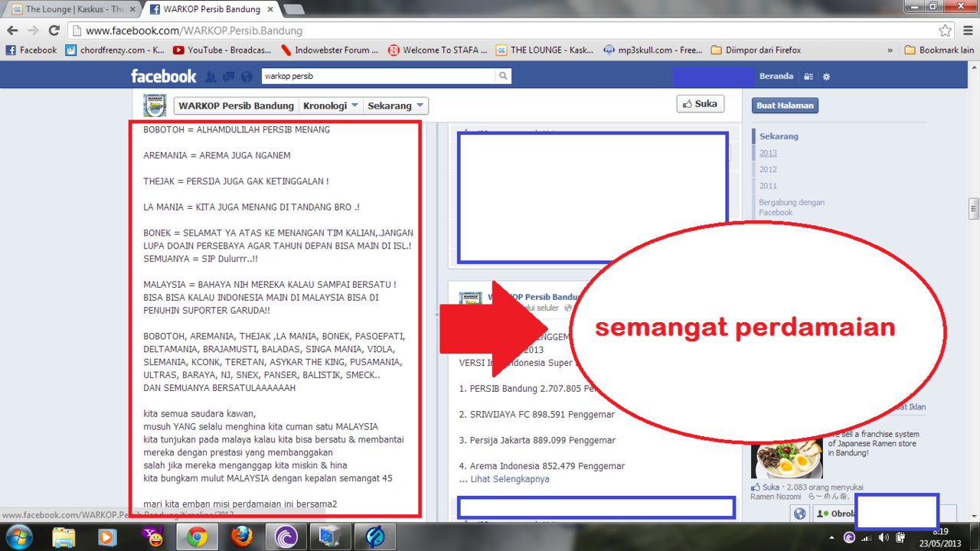Reload the page with the refresh icon
The image size is (980, 551).
click(x=54, y=31)
